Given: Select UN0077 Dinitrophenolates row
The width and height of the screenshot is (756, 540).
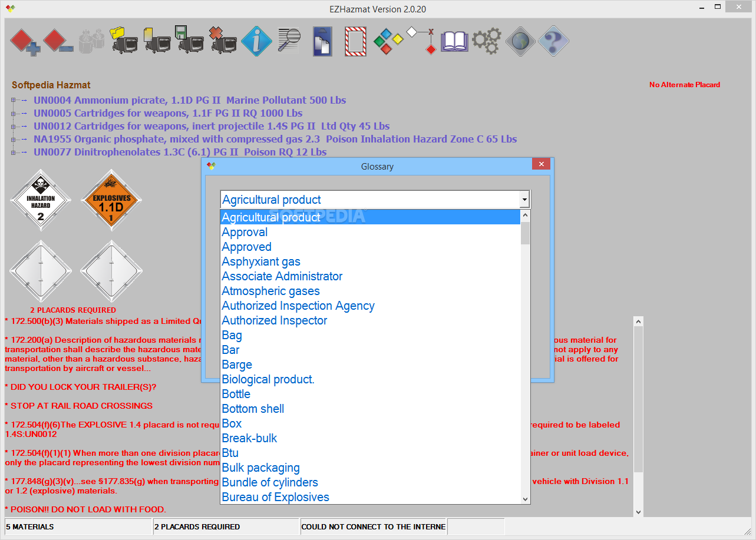Looking at the screenshot, I should coord(180,152).
